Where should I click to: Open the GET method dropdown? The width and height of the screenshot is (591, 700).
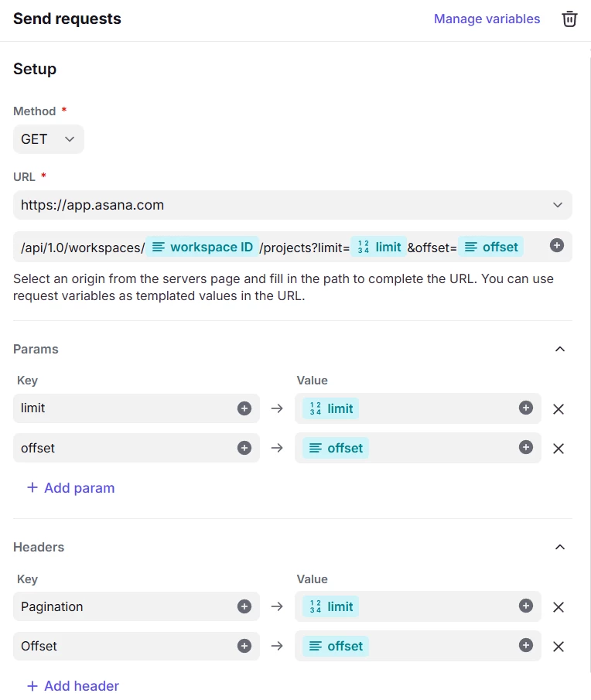[x=48, y=139]
